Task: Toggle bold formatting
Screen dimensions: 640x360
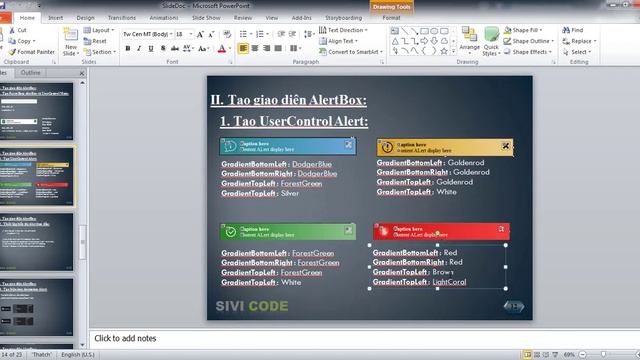Action: point(128,49)
